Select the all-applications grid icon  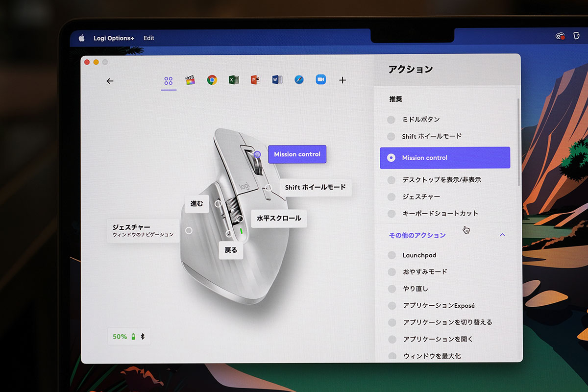(169, 81)
